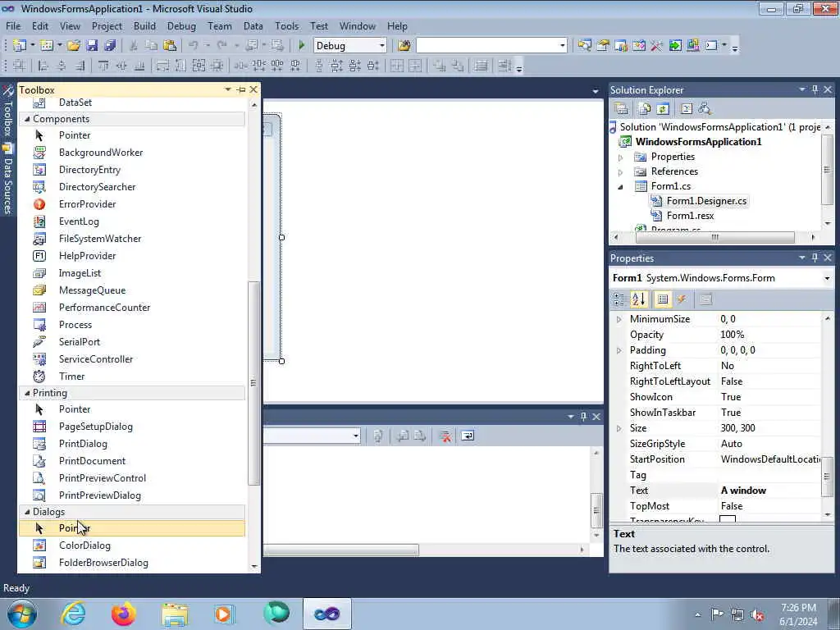Choose DirectorySearcher in the Toolbox

coord(97,187)
